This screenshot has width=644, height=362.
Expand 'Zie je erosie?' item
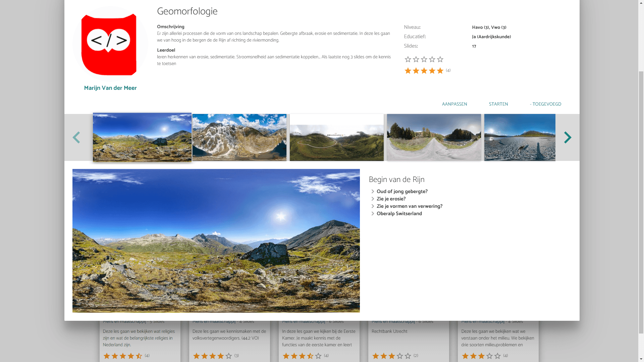point(391,199)
